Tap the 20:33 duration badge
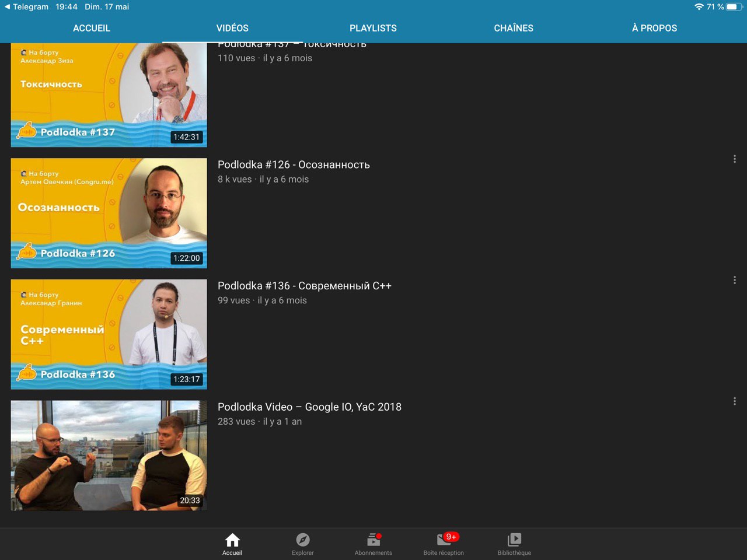Image resolution: width=747 pixels, height=560 pixels. coord(190,501)
